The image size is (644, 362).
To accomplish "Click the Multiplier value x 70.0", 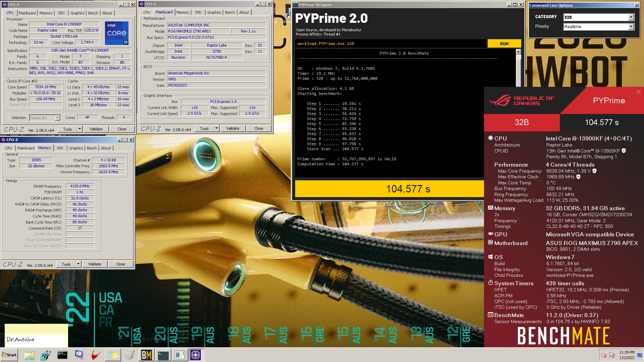I will point(46,93).
